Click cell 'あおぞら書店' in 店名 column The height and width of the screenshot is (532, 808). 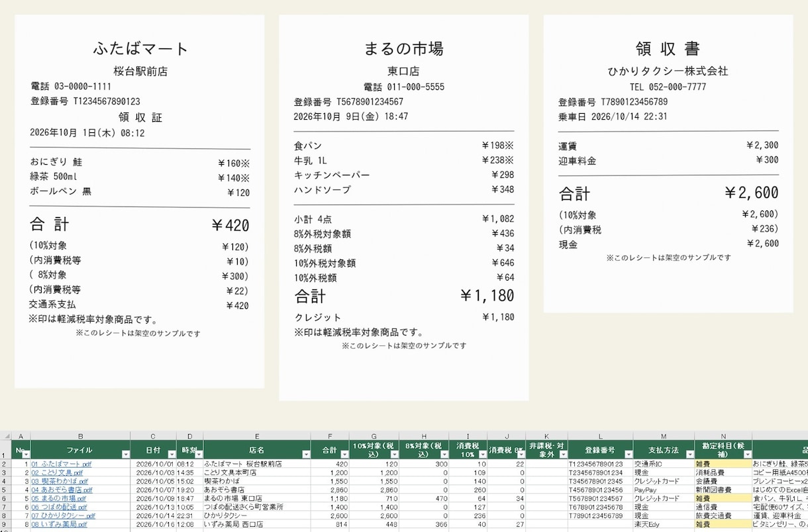pyautogui.click(x=257, y=490)
